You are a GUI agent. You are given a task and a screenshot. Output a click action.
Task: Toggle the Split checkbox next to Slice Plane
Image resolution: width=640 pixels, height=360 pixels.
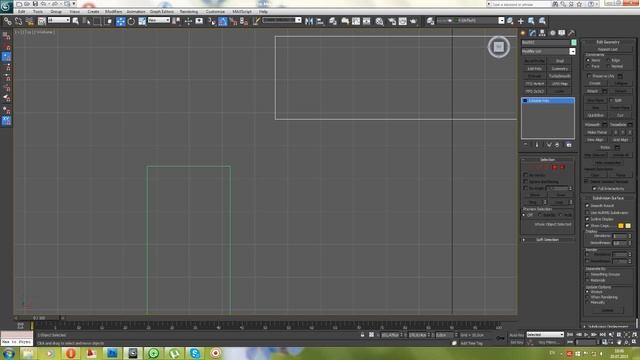pos(611,100)
